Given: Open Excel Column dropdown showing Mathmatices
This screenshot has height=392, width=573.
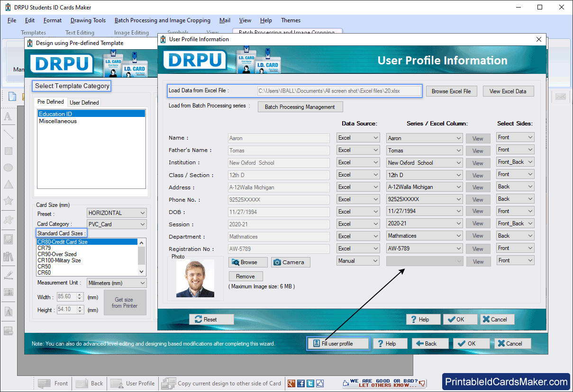Looking at the screenshot, I should (x=425, y=236).
